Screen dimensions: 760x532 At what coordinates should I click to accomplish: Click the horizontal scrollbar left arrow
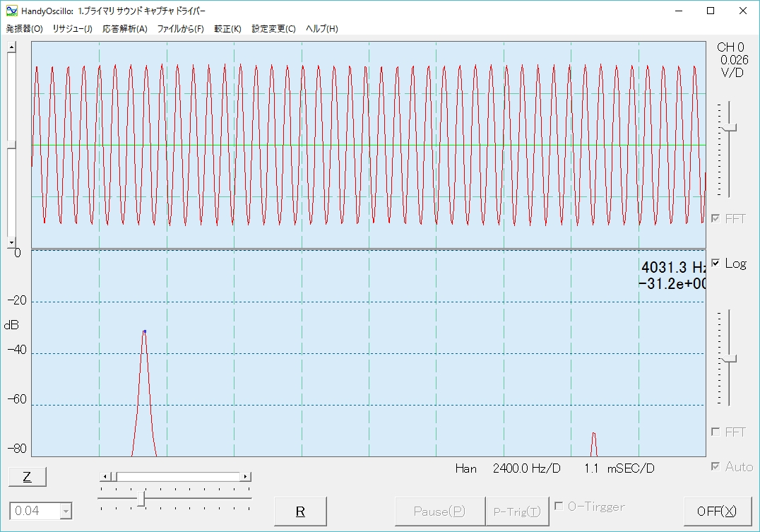[106, 477]
